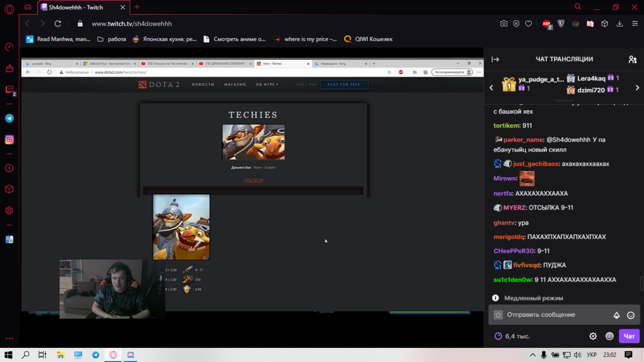
Task: Open chat settings gear icon
Action: pos(593,336)
